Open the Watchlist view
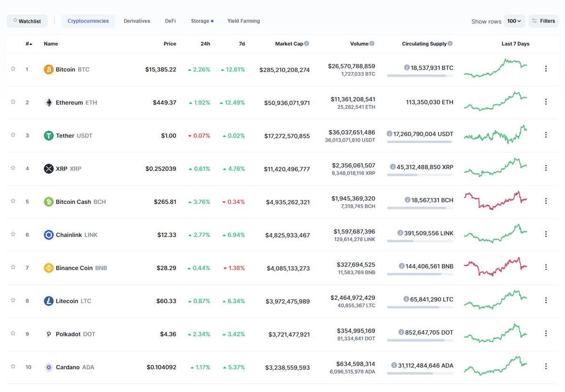The height and width of the screenshot is (392, 565). click(x=27, y=21)
